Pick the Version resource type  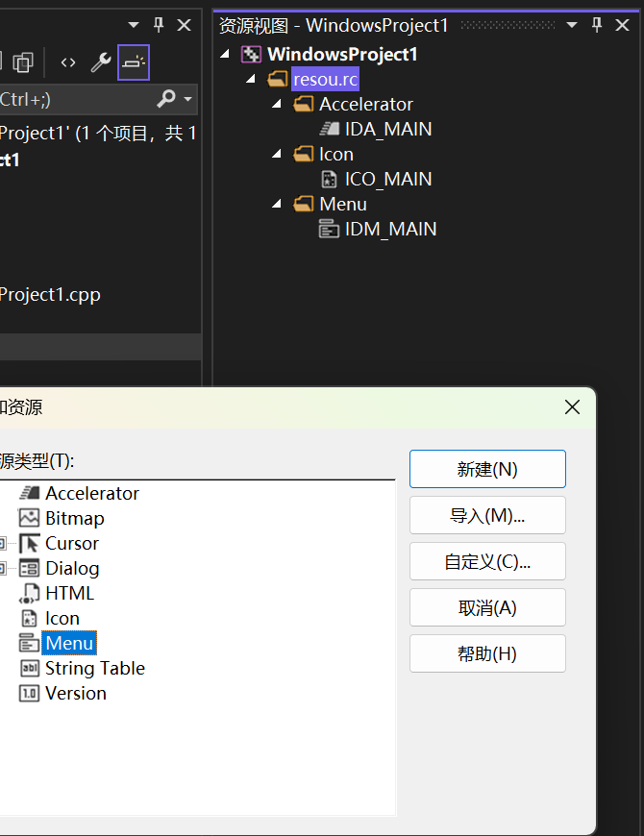(75, 693)
